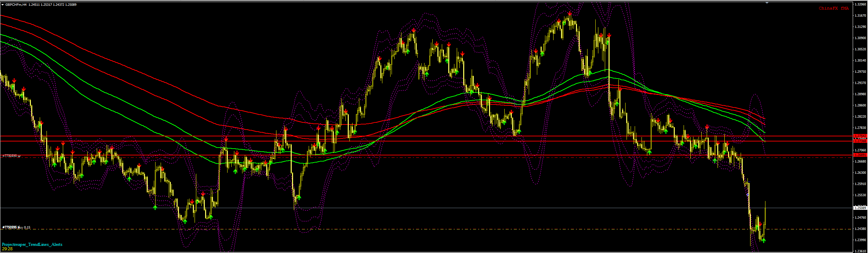
Task: Select the green buy arrow under the latest low candle
Action: [764, 240]
